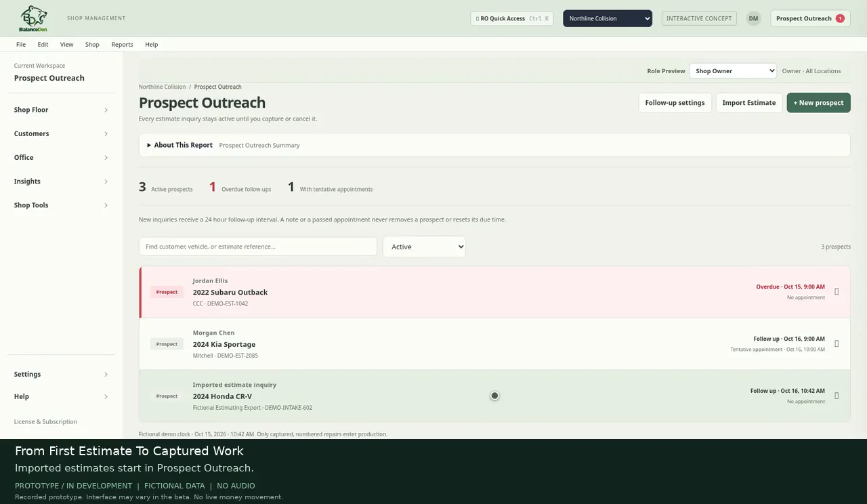Open the Help menu in the menu bar
Screen dimensions: 867x504
tap(152, 44)
